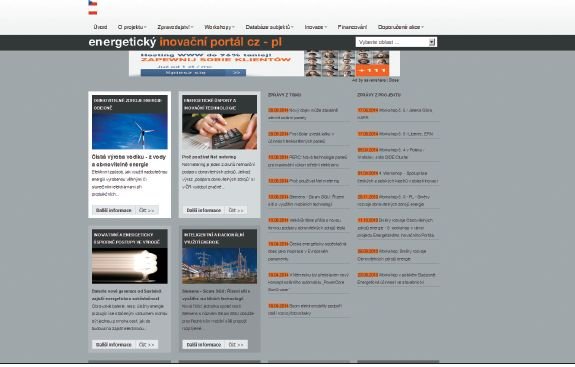
Task: Open the 'Zprávy z projektu' section heading
Action: tap(379, 95)
